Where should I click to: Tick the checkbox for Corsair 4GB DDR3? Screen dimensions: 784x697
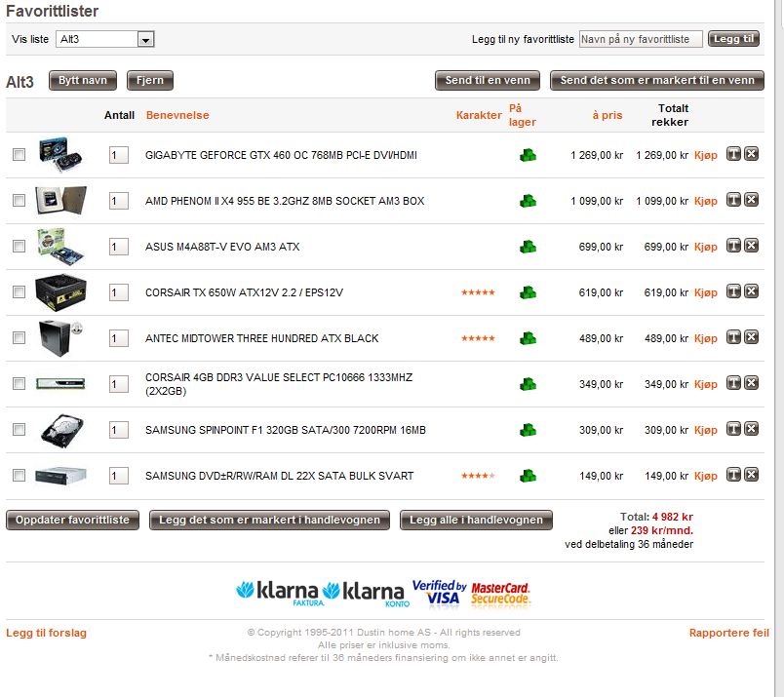(x=19, y=383)
